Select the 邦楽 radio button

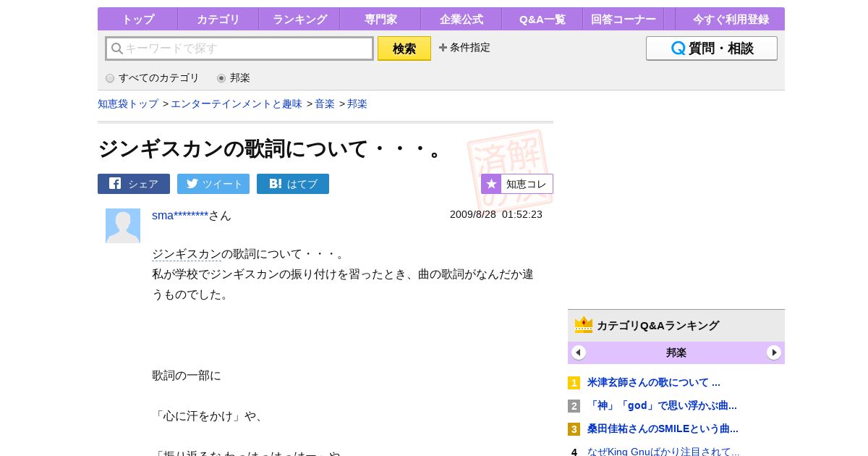tap(221, 78)
